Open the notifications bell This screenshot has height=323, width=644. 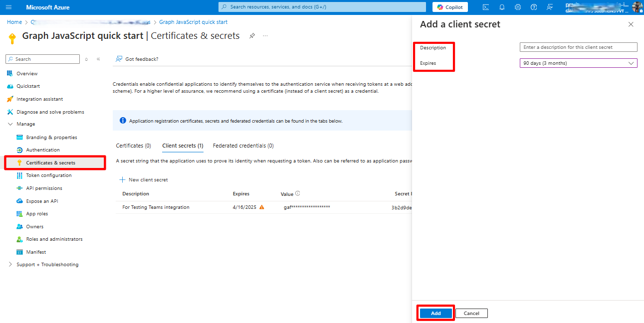[501, 7]
